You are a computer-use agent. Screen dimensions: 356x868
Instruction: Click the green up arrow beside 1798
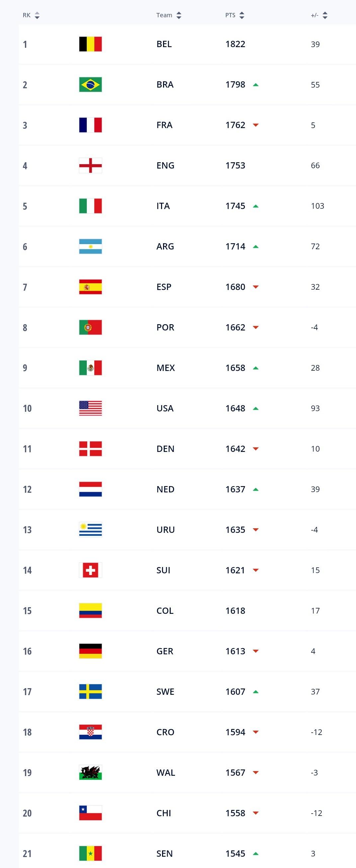(x=255, y=85)
